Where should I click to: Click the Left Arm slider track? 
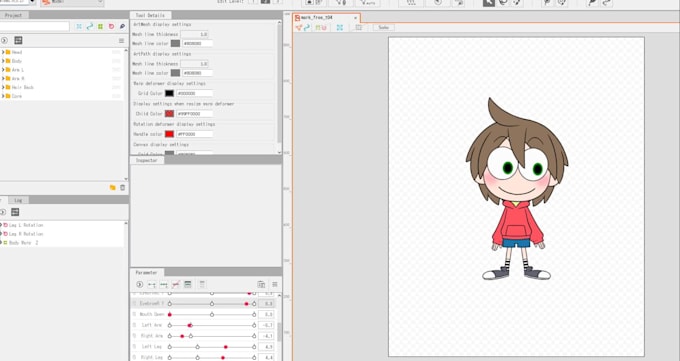[x=212, y=325]
